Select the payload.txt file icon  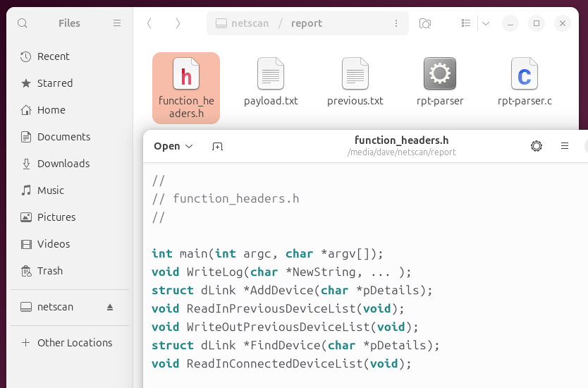(271, 73)
